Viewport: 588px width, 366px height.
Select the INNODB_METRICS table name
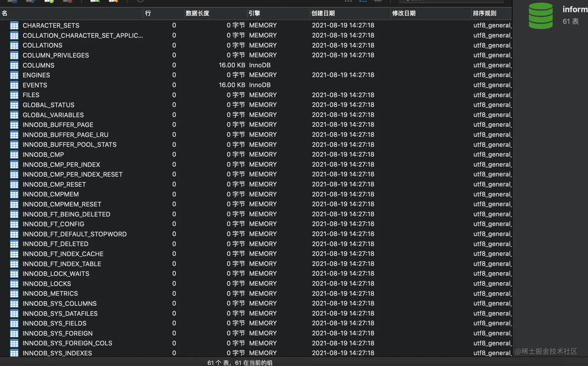(x=50, y=294)
